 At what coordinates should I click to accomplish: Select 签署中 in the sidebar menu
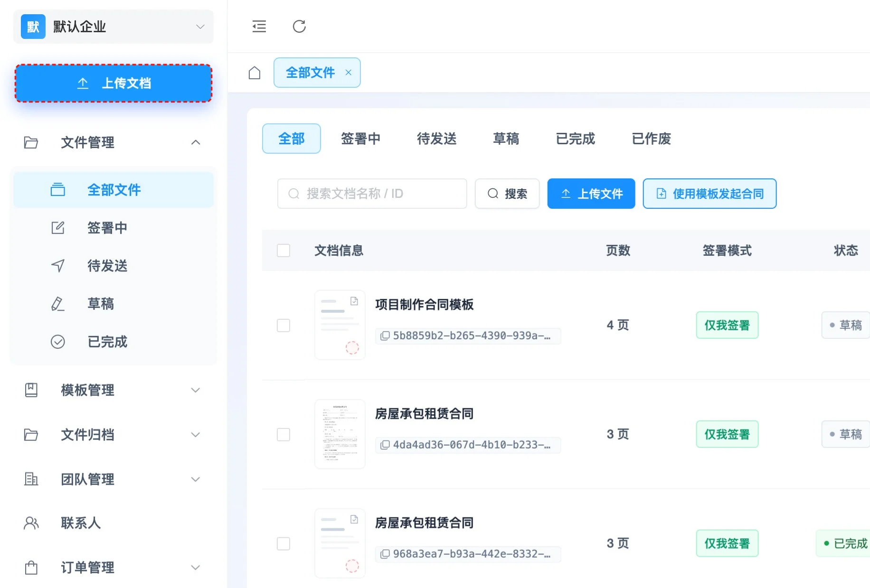coord(113,228)
